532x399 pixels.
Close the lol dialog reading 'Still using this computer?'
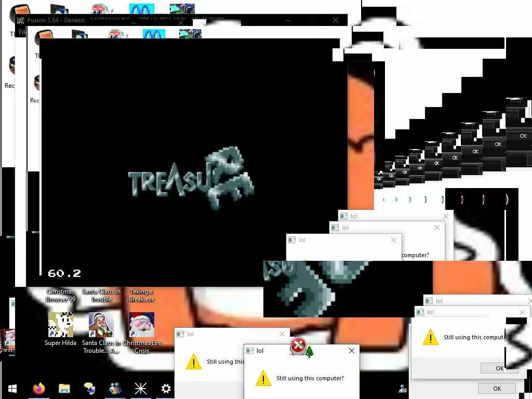(352, 351)
